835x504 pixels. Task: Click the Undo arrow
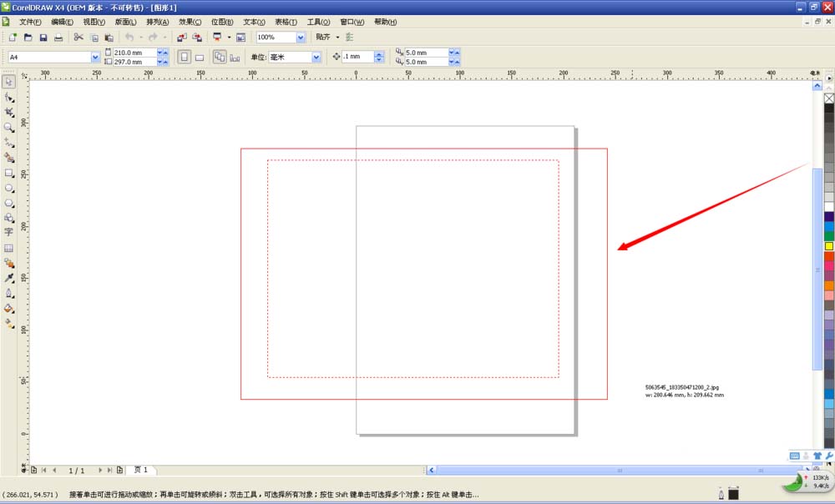point(129,38)
